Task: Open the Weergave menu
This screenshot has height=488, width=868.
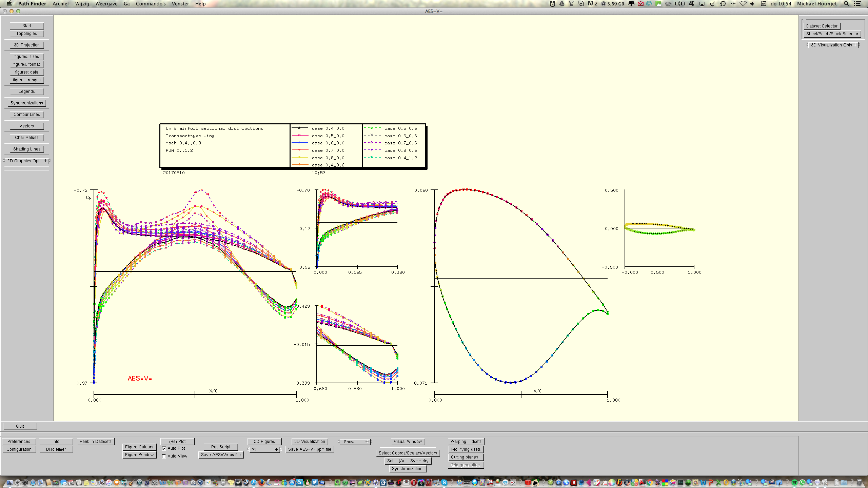Action: coord(106,4)
